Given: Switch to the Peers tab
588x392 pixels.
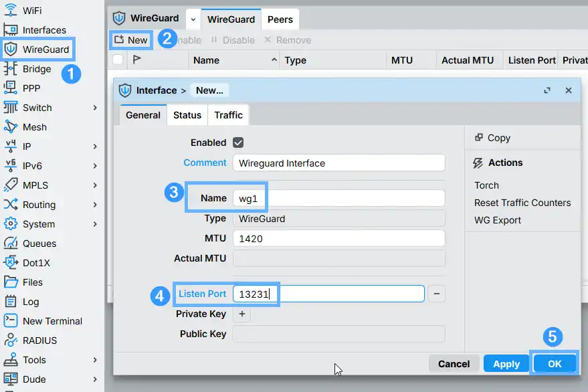Looking at the screenshot, I should (280, 19).
